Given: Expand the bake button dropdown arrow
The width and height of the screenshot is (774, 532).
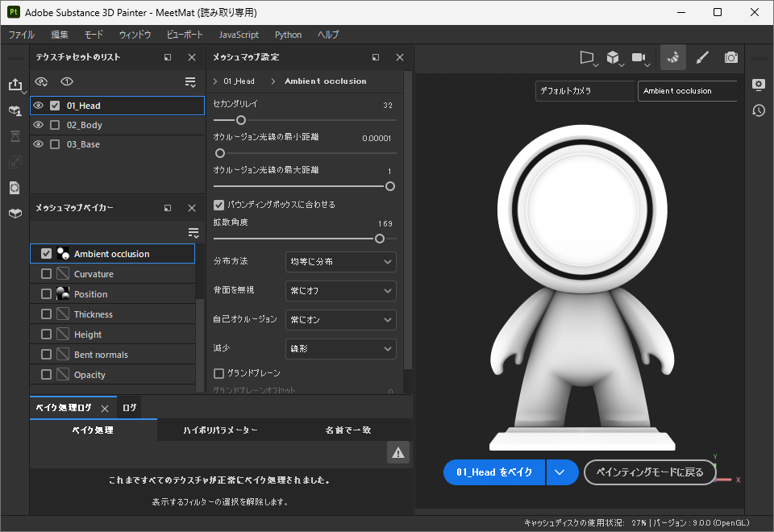Looking at the screenshot, I should pyautogui.click(x=562, y=472).
